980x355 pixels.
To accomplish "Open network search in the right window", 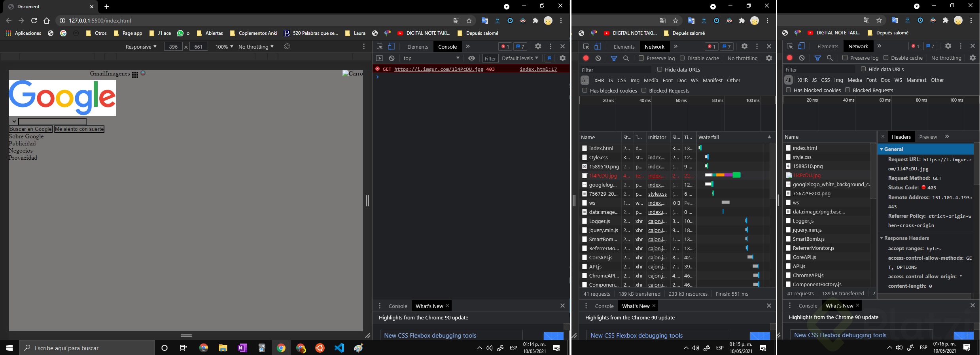I will pyautogui.click(x=830, y=58).
